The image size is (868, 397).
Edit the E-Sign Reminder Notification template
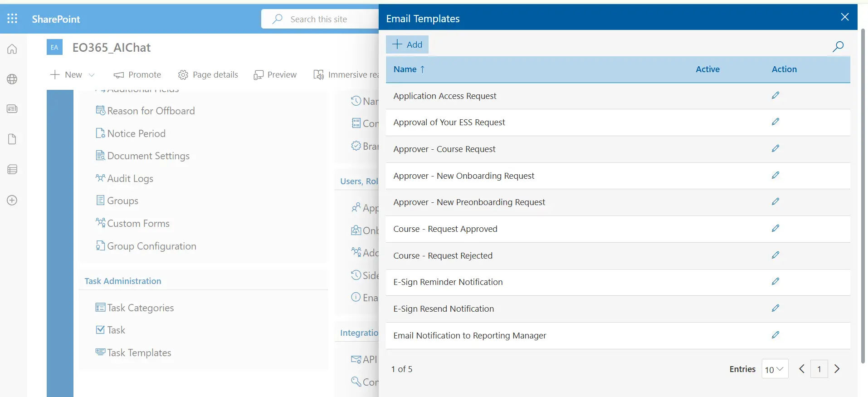click(775, 281)
